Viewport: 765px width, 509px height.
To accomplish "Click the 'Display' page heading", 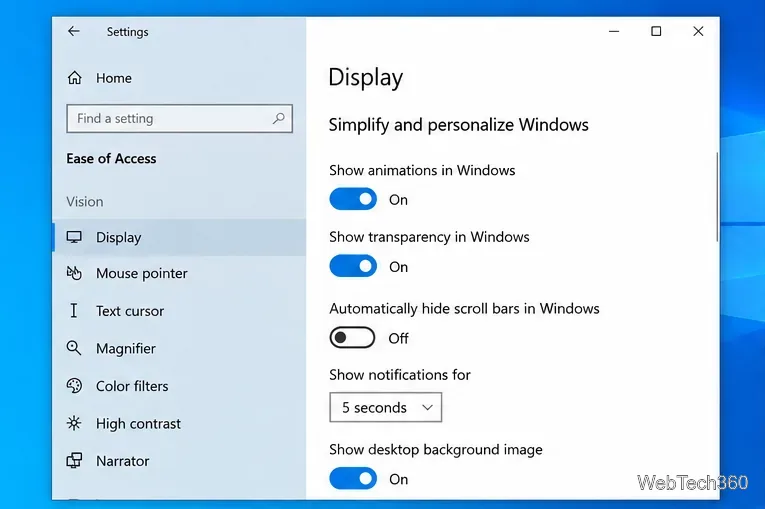I will pos(366,78).
